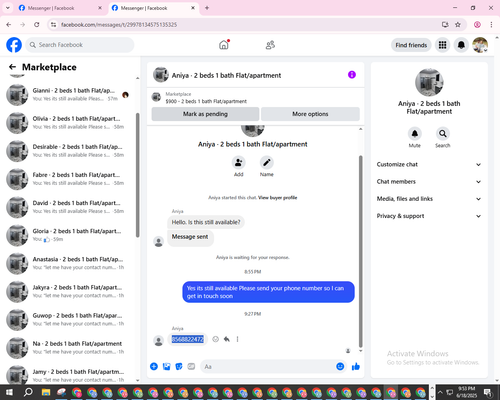Open File Explorer from taskbar
500x400 pixels.
(x=46, y=392)
